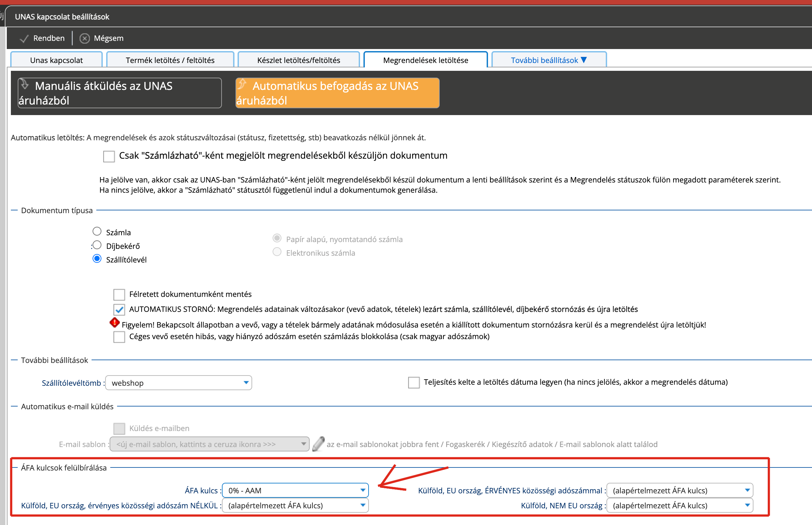The height and width of the screenshot is (525, 812).
Task: Click the Rendben checkmark icon
Action: coord(24,38)
